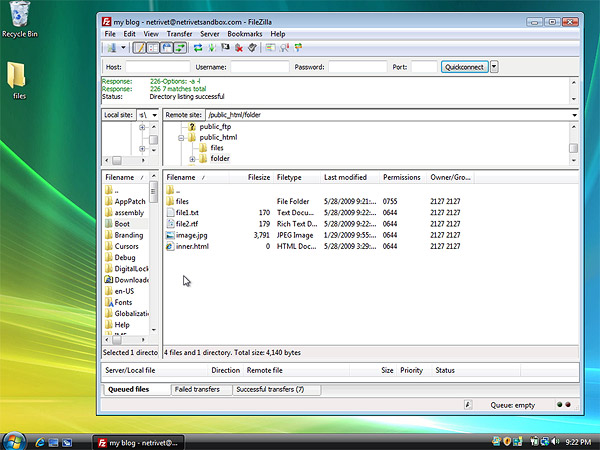The image size is (600, 450).
Task: Cancel the current operation flag icon
Action: [x=225, y=48]
